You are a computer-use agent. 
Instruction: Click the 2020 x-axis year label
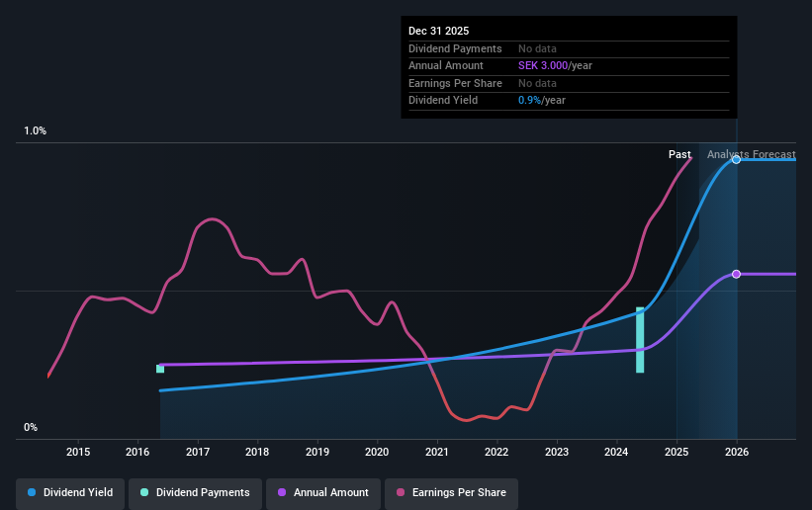click(377, 452)
